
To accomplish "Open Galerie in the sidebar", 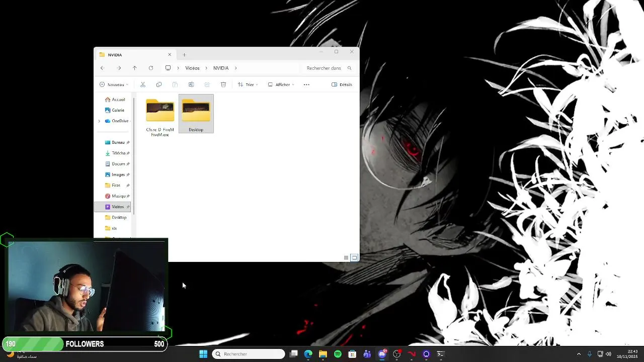I will pos(115,110).
